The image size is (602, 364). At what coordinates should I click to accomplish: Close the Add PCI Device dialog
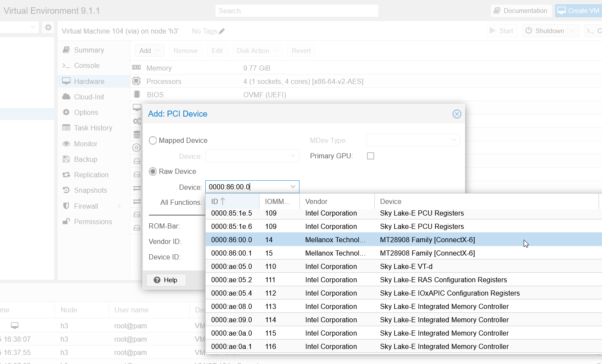pyautogui.click(x=457, y=114)
